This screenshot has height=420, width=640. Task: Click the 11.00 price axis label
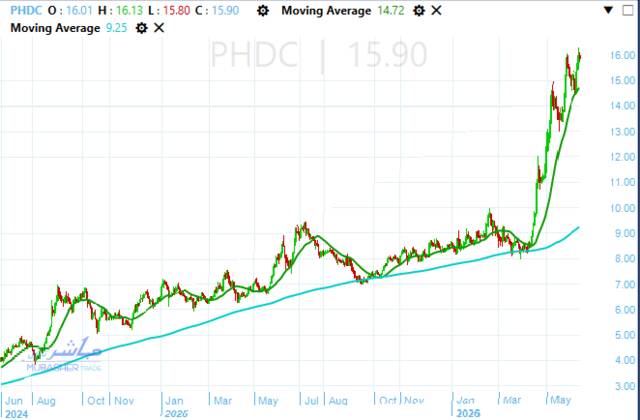click(622, 182)
